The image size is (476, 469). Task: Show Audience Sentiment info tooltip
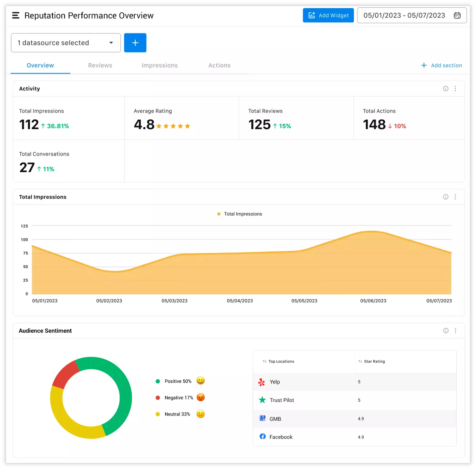445,331
